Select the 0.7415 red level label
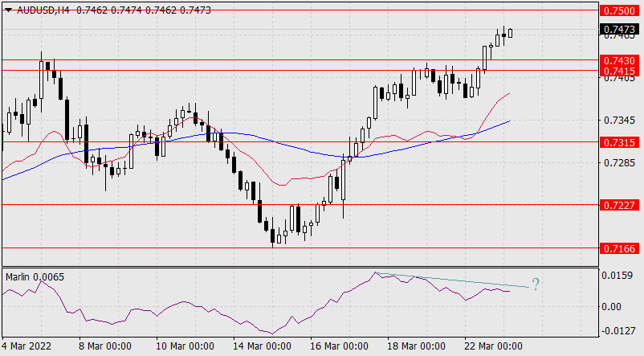The image size is (644, 356). point(620,71)
